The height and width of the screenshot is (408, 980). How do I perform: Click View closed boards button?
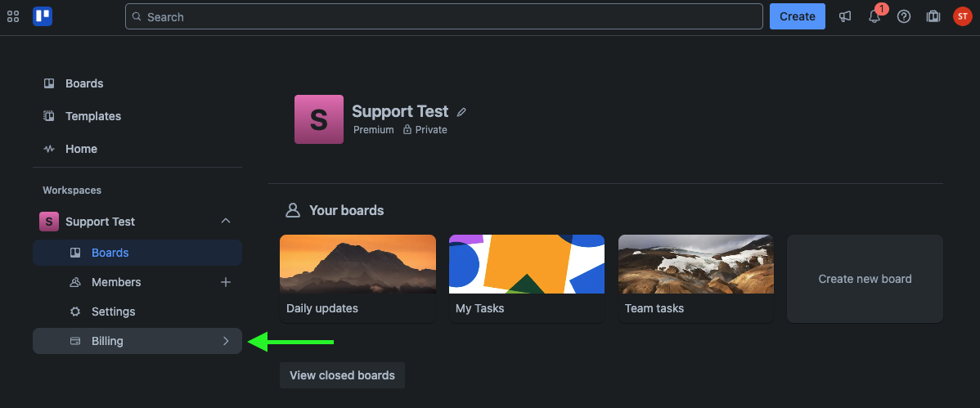coord(343,375)
